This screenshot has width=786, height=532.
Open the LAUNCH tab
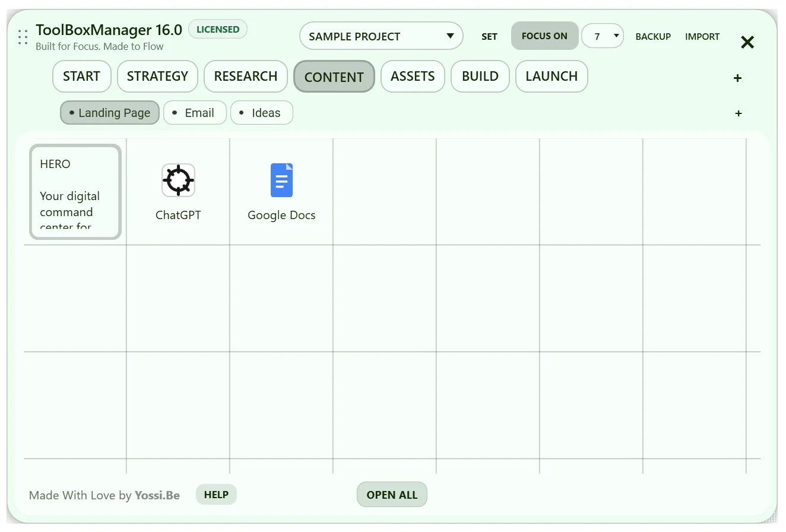(552, 76)
